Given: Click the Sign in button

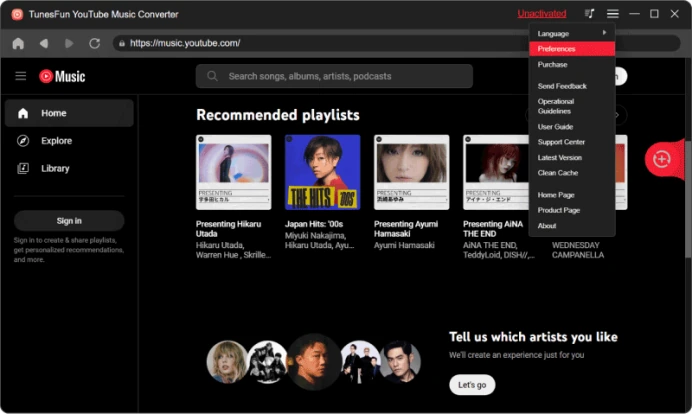Looking at the screenshot, I should click(69, 221).
